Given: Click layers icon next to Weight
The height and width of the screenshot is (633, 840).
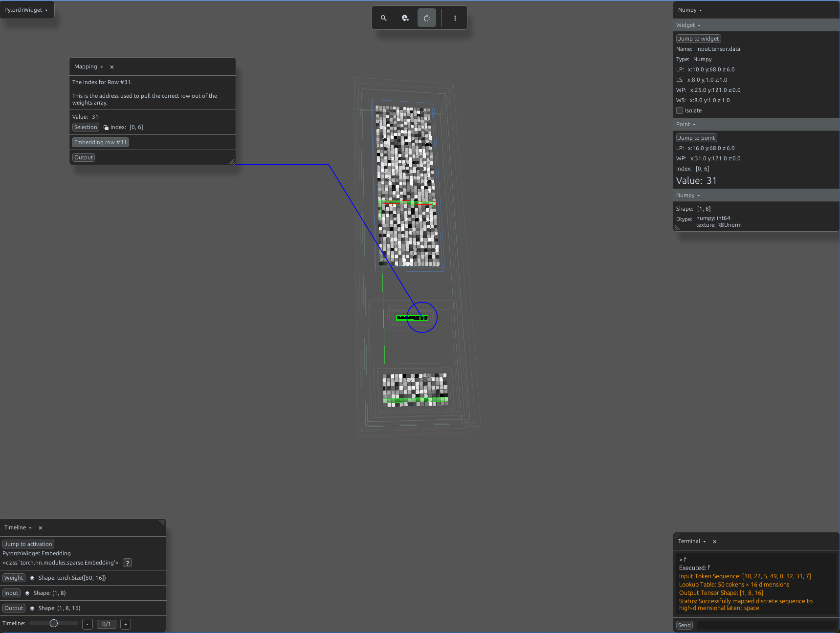Looking at the screenshot, I should point(32,578).
